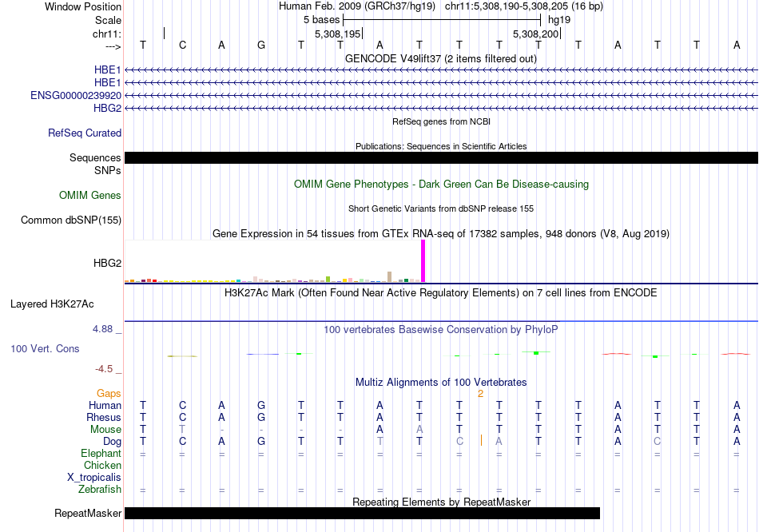This screenshot has height=532, width=759.
Task: Select the X_tropicalis alignment row label
Action: point(94,478)
